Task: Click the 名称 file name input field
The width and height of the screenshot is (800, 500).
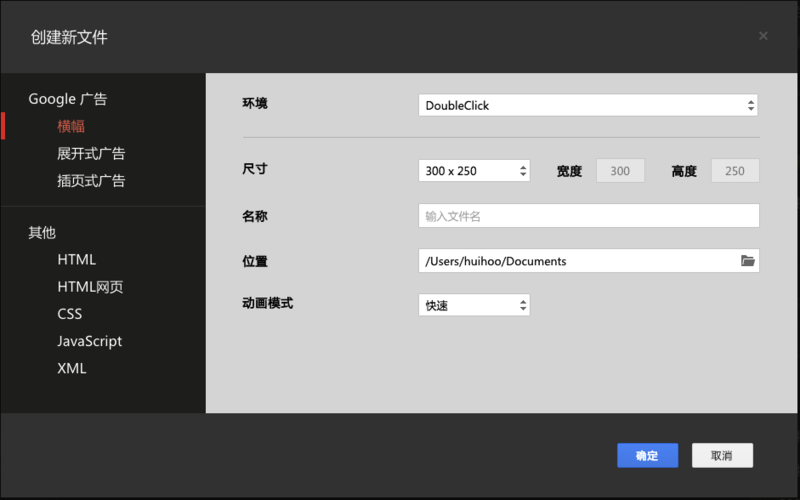Action: (x=588, y=216)
